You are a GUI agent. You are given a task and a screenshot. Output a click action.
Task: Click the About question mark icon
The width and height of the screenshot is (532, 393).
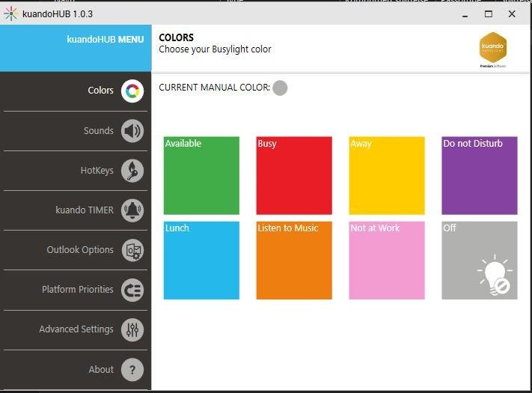[x=132, y=369]
